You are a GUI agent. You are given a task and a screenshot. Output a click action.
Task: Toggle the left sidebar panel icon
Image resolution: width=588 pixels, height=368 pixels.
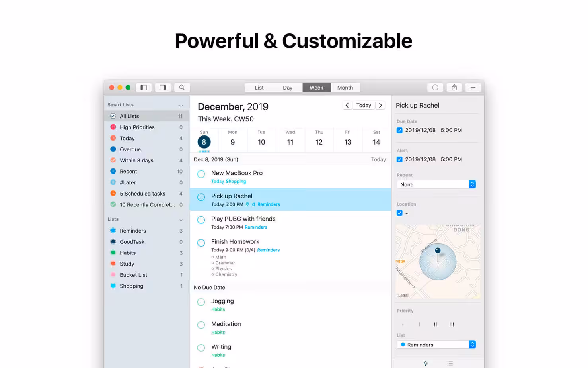(144, 88)
